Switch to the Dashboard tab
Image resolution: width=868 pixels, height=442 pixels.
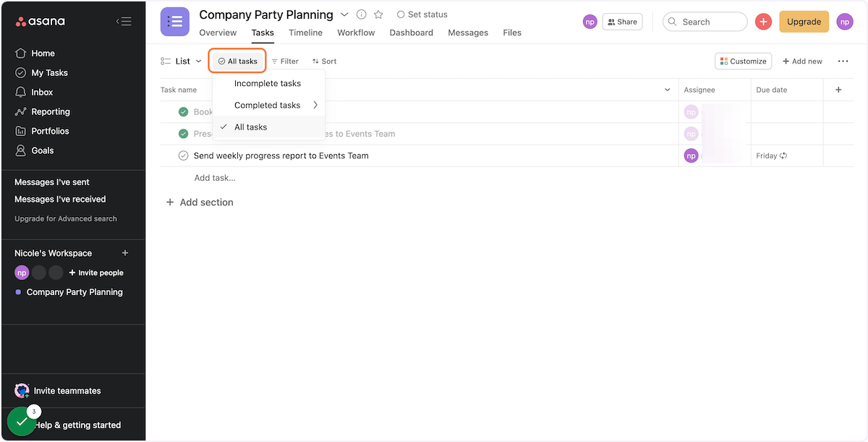tap(411, 33)
